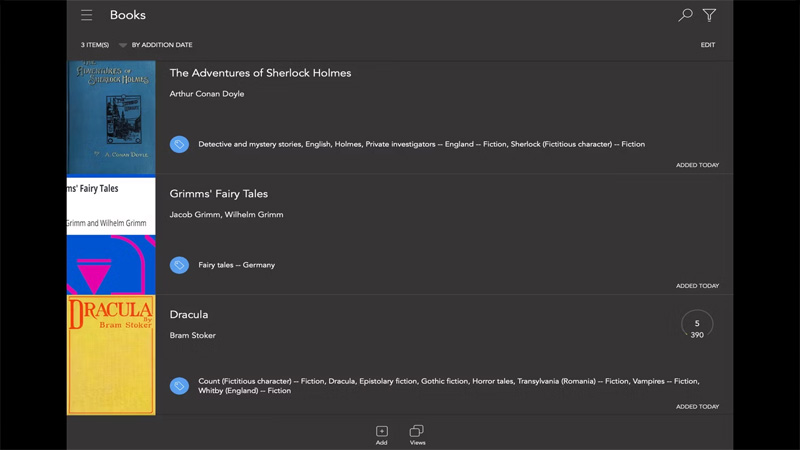Open the filter funnel icon
Screen dimensions: 800x450
(709, 15)
